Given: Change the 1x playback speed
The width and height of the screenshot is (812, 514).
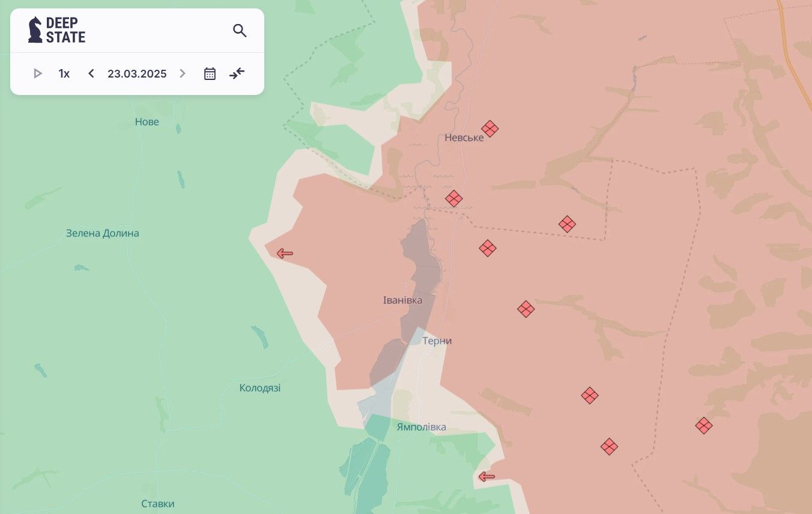Looking at the screenshot, I should pyautogui.click(x=64, y=74).
